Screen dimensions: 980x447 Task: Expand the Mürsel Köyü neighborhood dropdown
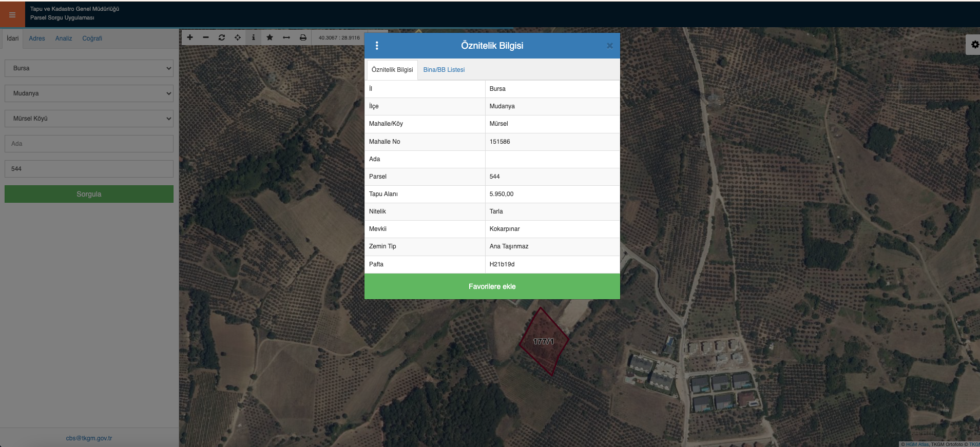click(x=89, y=119)
